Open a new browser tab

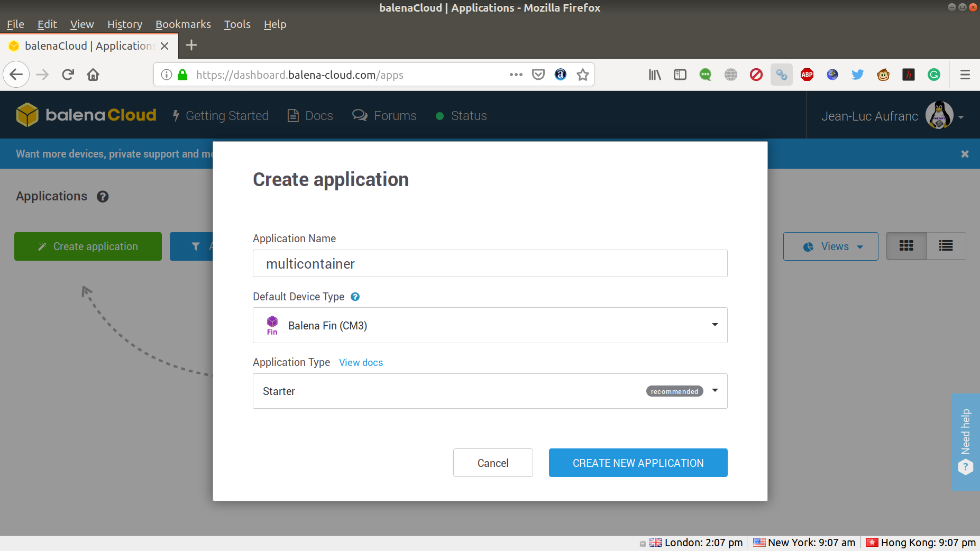pyautogui.click(x=191, y=45)
